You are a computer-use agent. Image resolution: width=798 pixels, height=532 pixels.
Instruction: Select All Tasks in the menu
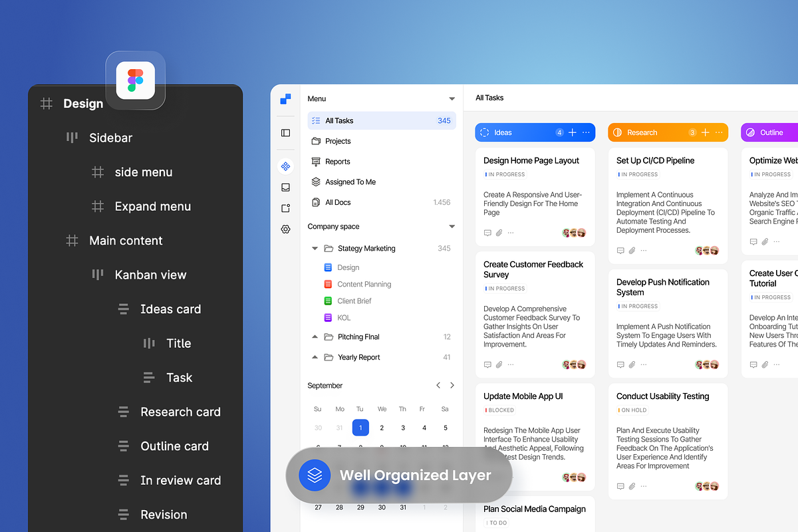pos(382,120)
